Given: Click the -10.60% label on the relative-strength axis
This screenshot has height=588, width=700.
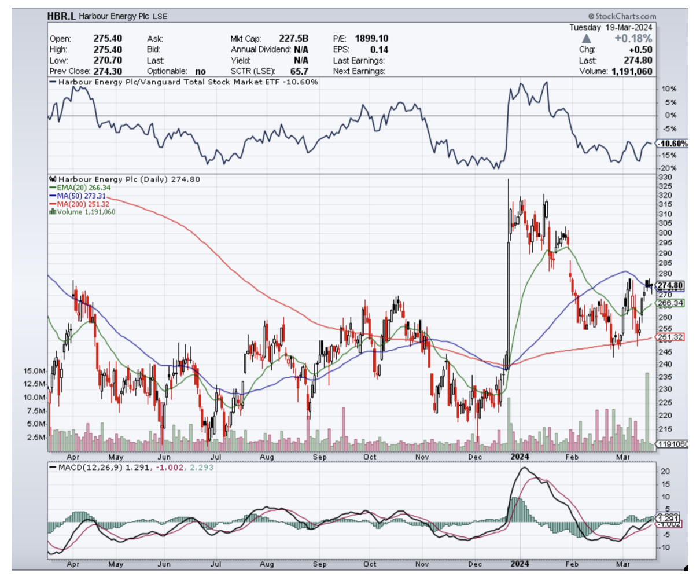Looking at the screenshot, I should click(x=673, y=144).
